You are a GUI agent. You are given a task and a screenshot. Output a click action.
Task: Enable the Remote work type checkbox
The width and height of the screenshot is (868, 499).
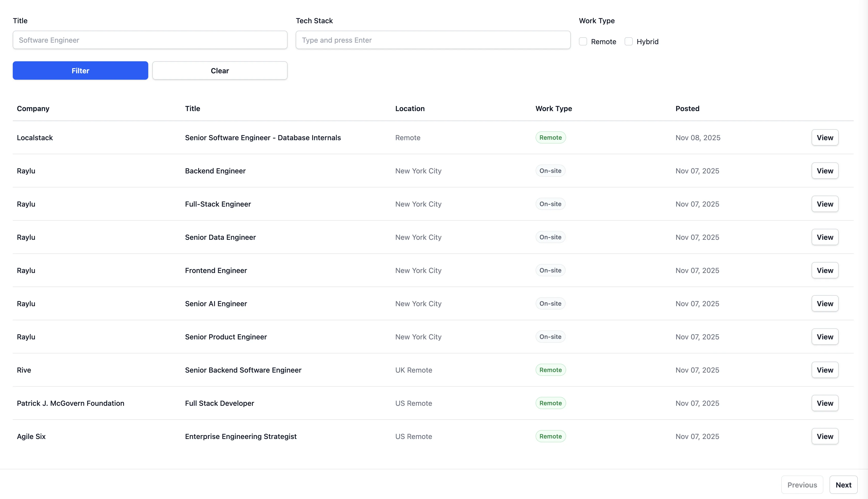(x=582, y=41)
